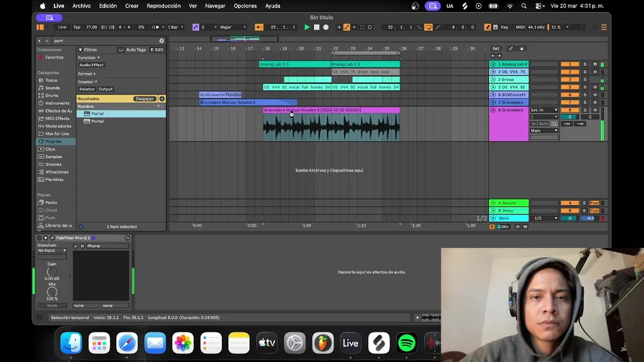
Task: Open the Archivo menu
Action: (x=82, y=6)
